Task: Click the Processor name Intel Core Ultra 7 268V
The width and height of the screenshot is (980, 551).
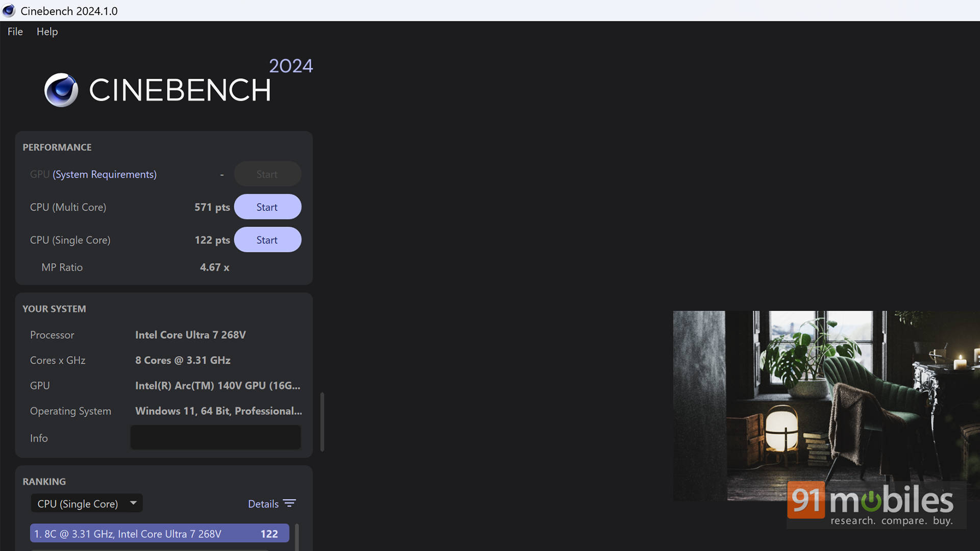Action: 190,335
